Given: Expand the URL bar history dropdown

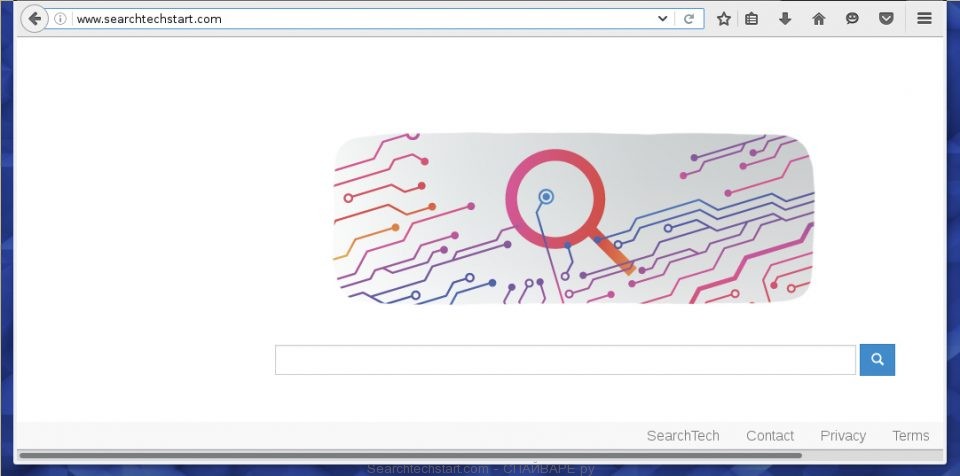Looking at the screenshot, I should click(x=662, y=19).
